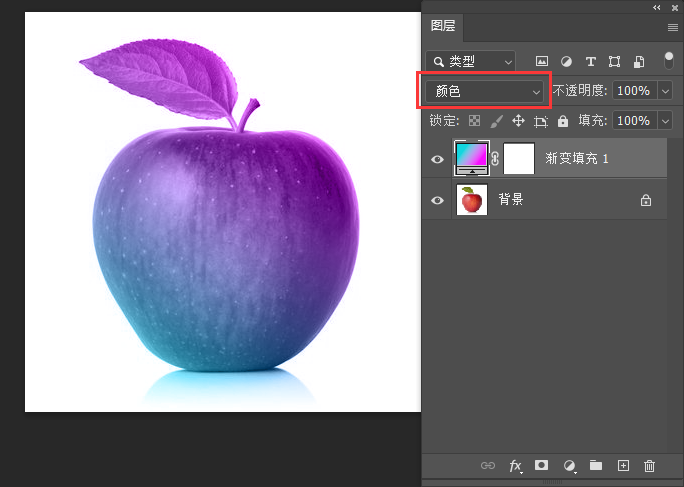684x487 pixels.
Task: Select the 背景 layer name
Action: pyautogui.click(x=511, y=199)
